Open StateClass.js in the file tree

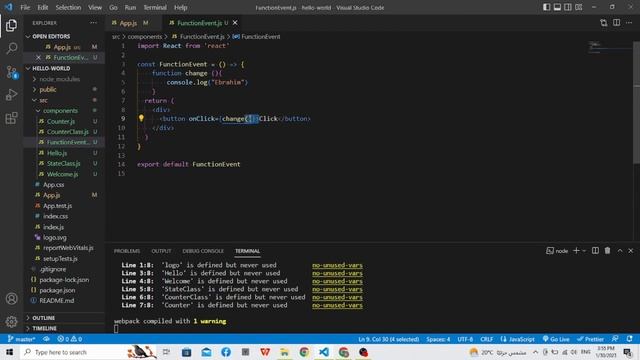(64, 163)
